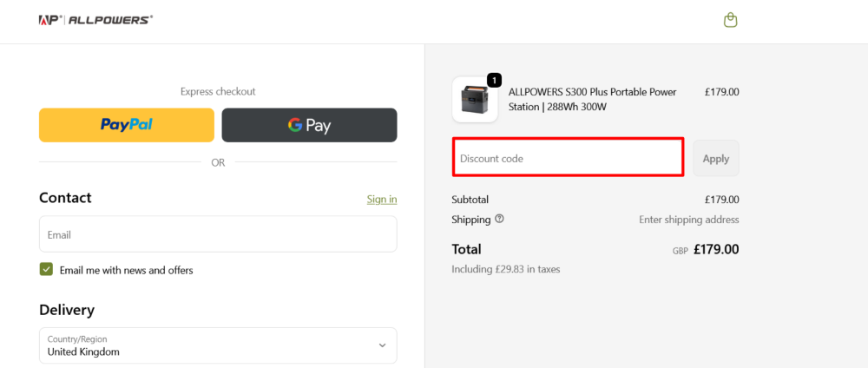The image size is (868, 368).
Task: Open the shopping bag cart icon
Action: coord(731,21)
